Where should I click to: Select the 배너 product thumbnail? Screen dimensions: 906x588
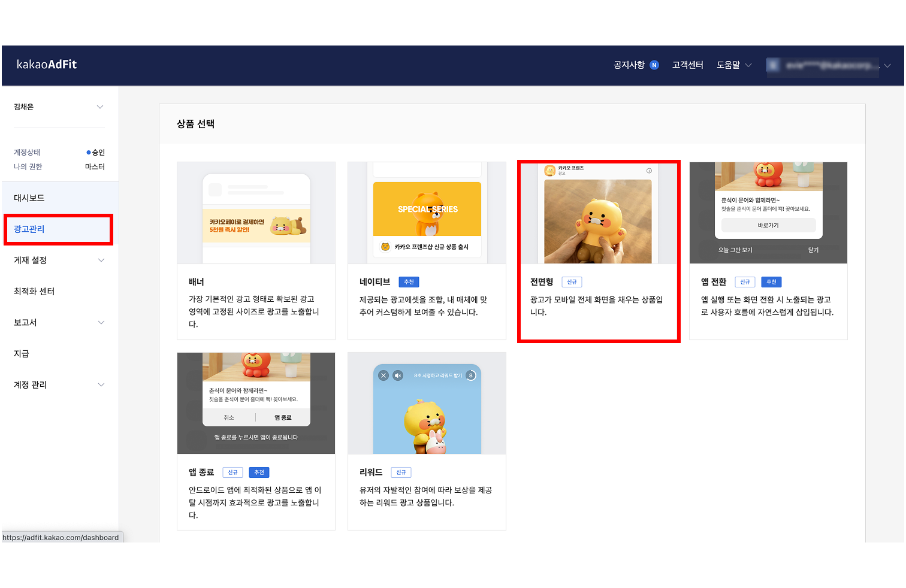(256, 213)
